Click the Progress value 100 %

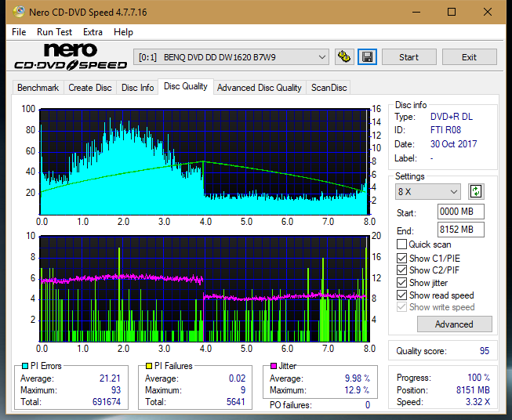pyautogui.click(x=479, y=378)
